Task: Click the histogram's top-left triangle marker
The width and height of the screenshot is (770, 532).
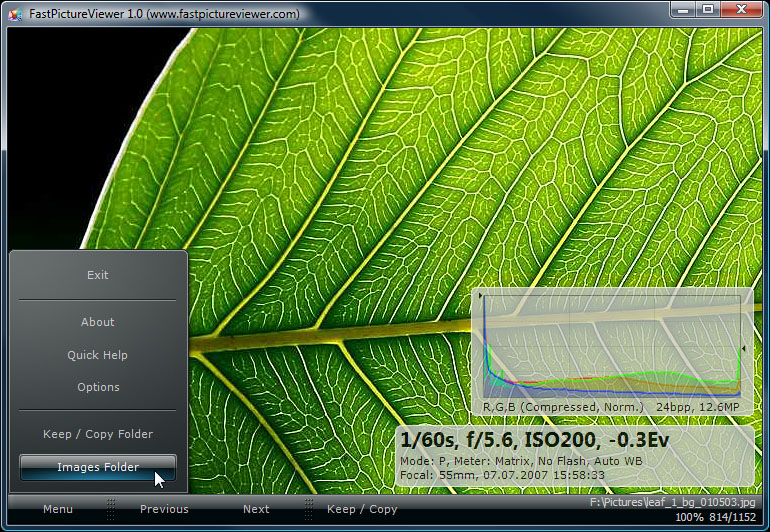Action: click(480, 296)
